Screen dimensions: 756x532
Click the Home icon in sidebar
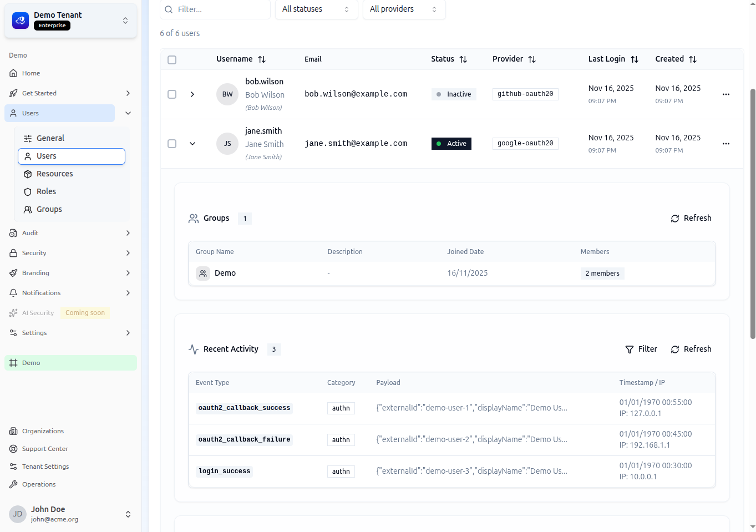(13, 73)
